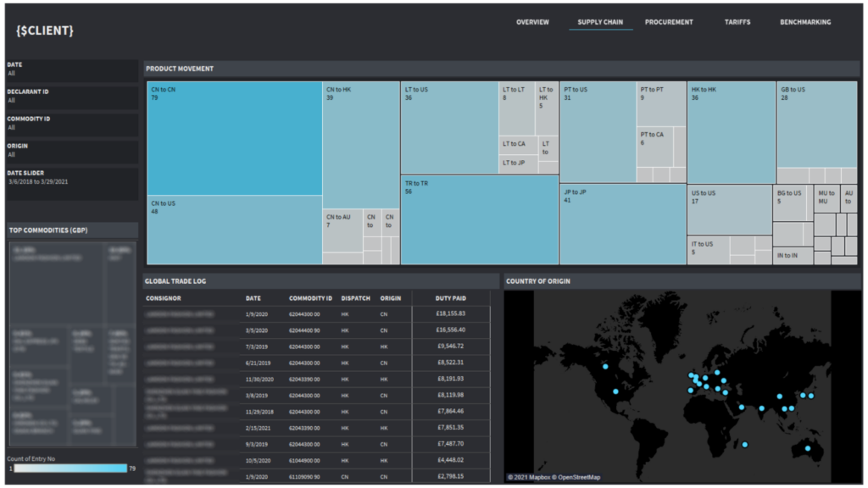Select the 2/15/2021 date entry
The width and height of the screenshot is (868, 488).
pos(258,428)
